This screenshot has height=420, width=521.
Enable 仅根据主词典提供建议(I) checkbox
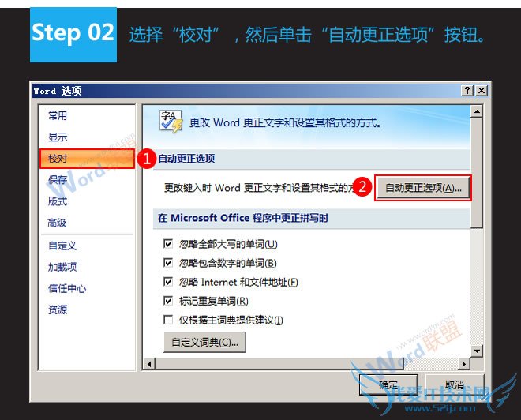tap(168, 320)
